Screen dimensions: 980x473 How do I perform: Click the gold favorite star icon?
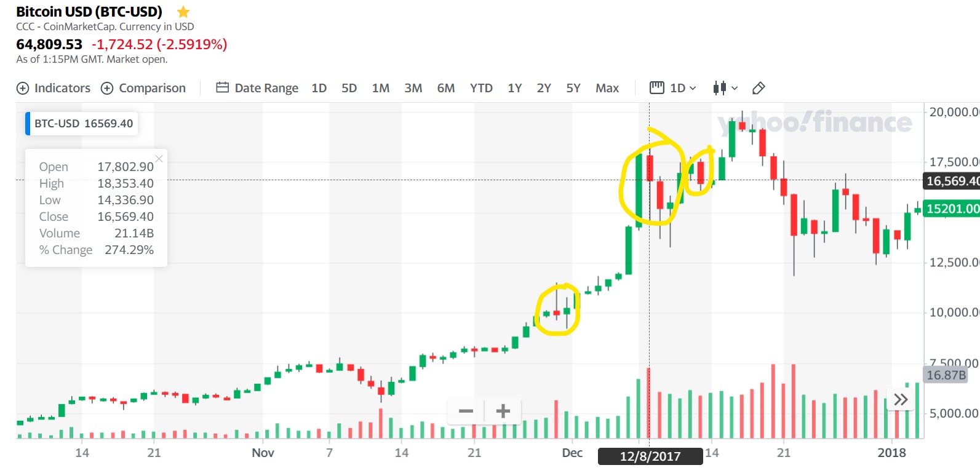click(183, 12)
